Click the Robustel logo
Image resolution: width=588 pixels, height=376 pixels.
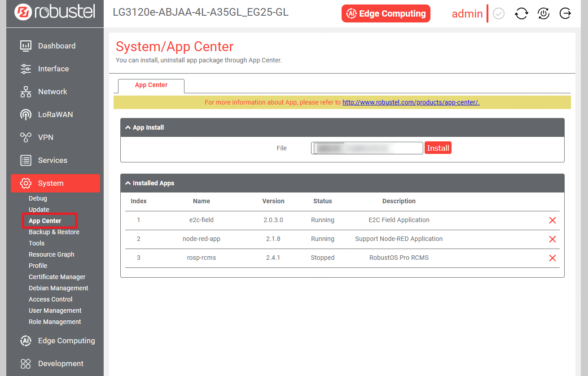54,12
